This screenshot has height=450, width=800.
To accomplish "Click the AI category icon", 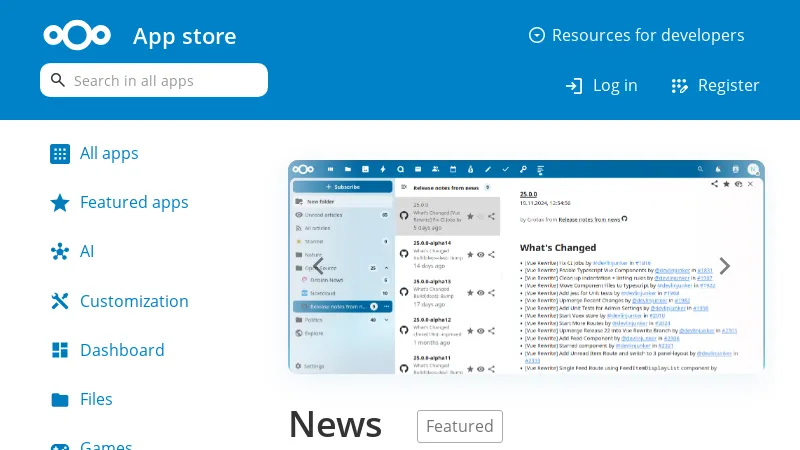I will [60, 251].
